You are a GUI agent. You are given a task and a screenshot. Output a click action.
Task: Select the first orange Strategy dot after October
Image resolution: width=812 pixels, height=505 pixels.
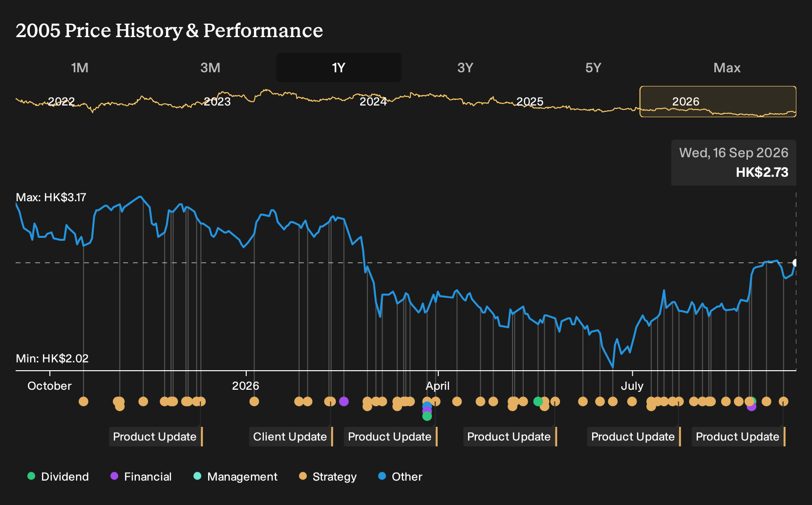(84, 401)
